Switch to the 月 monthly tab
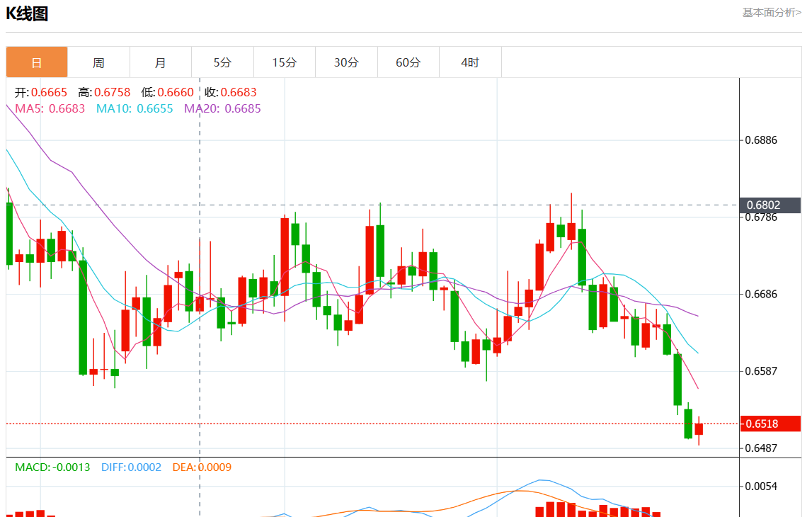This screenshot has height=517, width=812. [161, 62]
